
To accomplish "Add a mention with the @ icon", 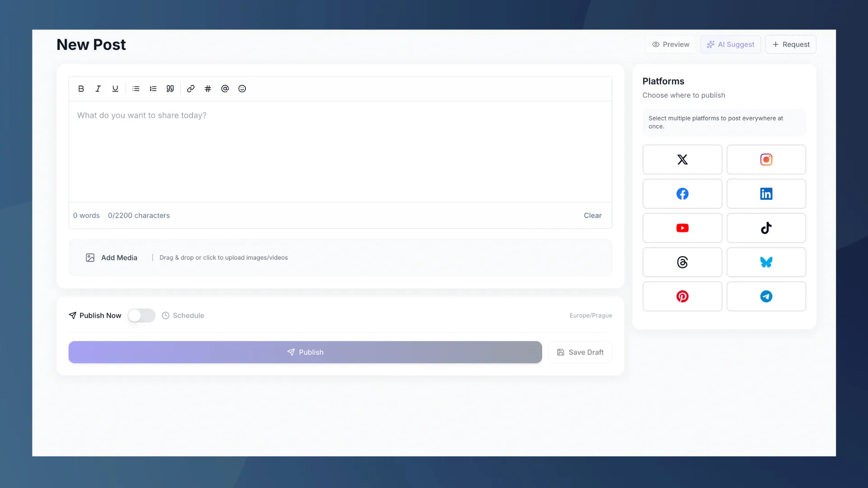I will tap(225, 89).
